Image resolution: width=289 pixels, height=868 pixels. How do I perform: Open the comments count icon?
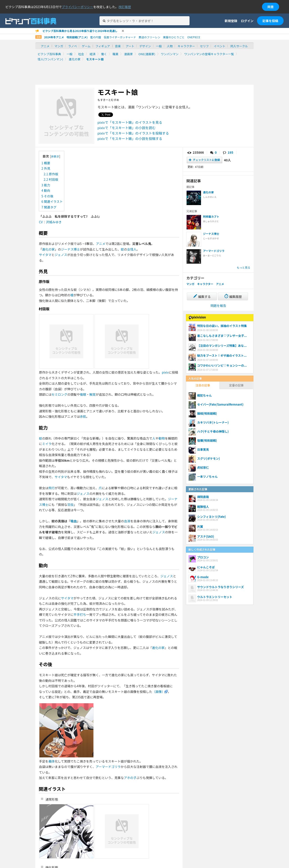(212, 153)
